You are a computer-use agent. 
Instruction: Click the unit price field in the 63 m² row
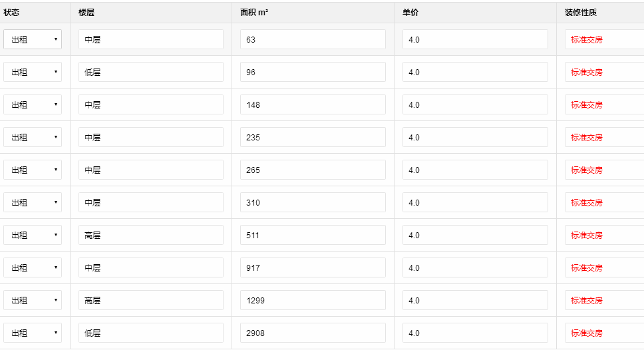point(475,40)
